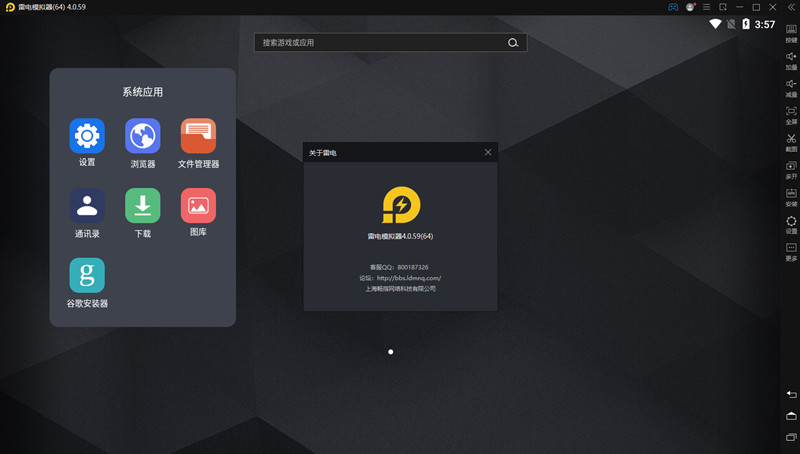Click the recent apps button in the sidebar
This screenshot has height=454, width=800.
[791, 437]
